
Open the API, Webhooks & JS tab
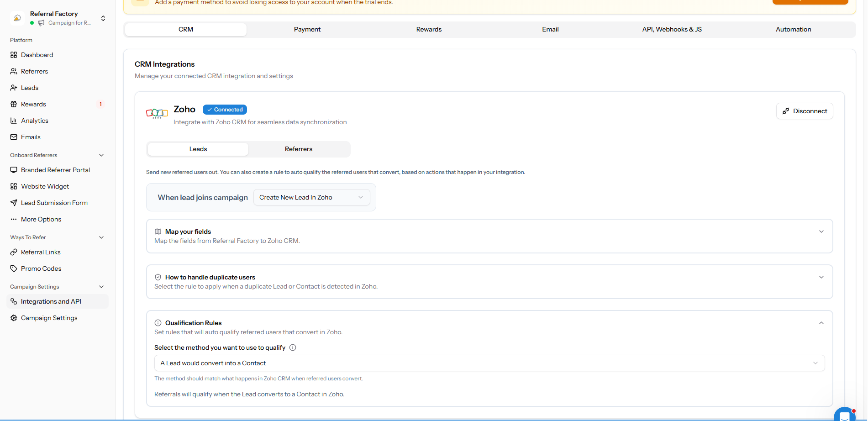click(672, 29)
